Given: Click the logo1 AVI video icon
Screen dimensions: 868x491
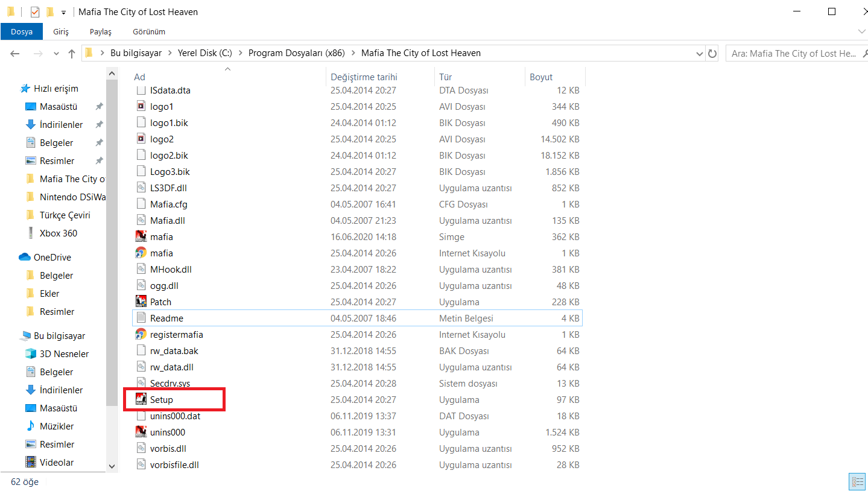Looking at the screenshot, I should pos(141,107).
